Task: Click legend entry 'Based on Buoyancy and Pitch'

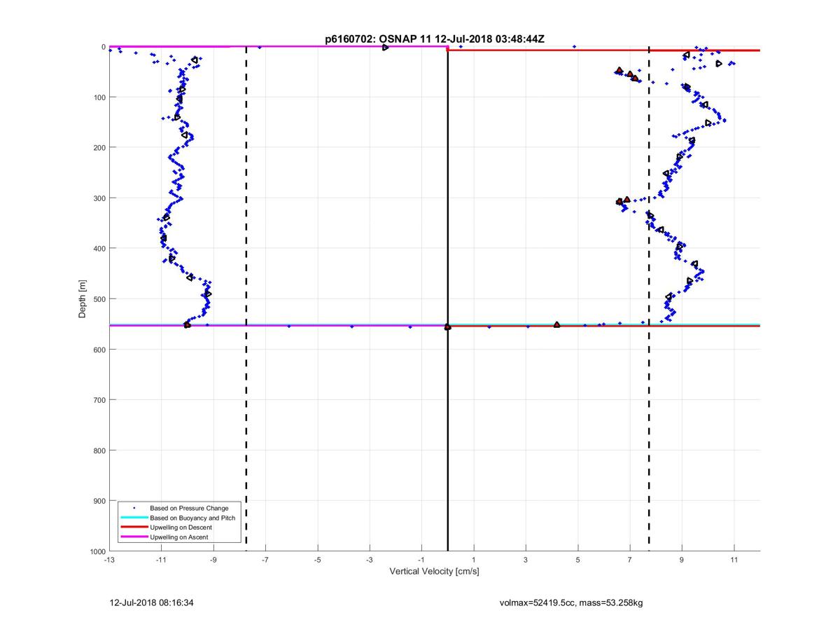Action: click(192, 517)
